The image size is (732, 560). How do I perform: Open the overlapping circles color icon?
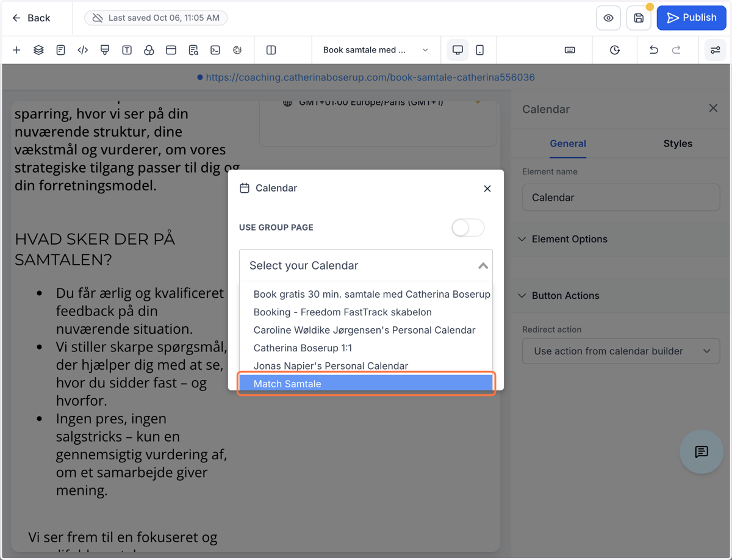(149, 50)
